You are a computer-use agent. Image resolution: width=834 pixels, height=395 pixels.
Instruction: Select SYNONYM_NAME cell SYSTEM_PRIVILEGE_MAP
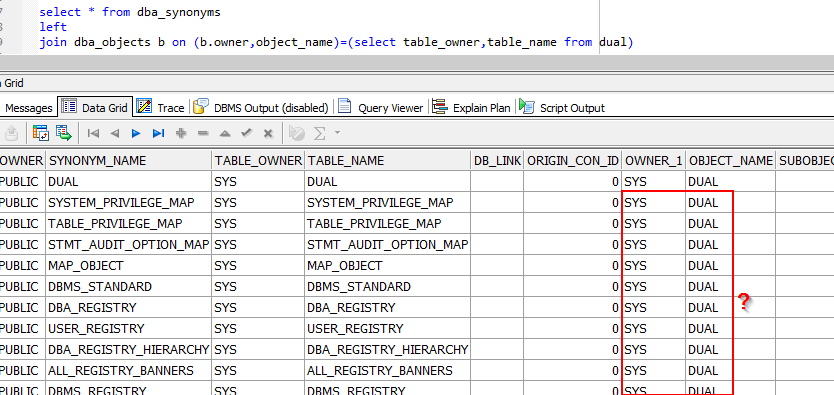pos(128,203)
